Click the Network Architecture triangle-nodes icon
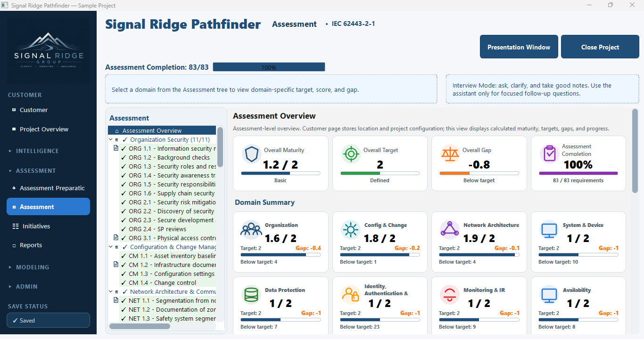Viewport: 644px width, 339px height. point(450,229)
